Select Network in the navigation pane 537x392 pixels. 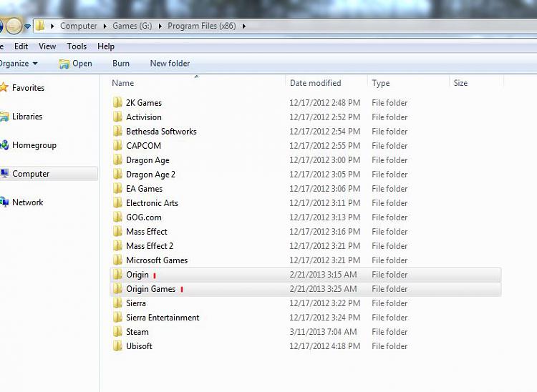28,202
